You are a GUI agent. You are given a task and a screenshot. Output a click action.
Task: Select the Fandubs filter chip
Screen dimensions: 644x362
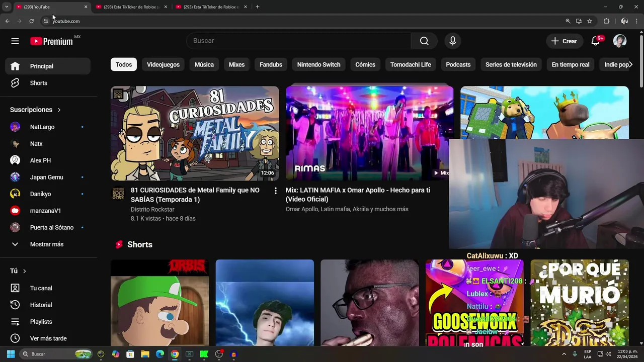(271, 64)
